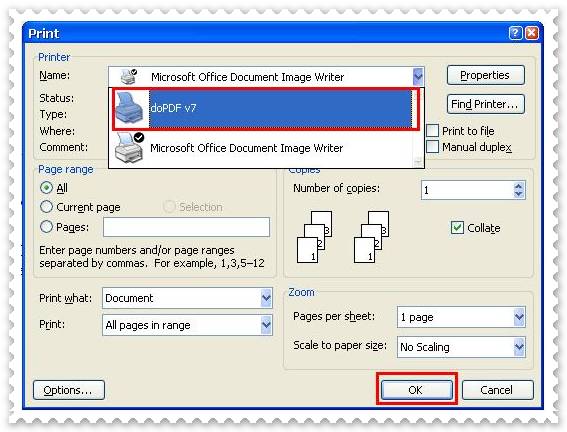Select the Pages radio button
Image resolution: width=567 pixels, height=432 pixels.
pyautogui.click(x=46, y=227)
